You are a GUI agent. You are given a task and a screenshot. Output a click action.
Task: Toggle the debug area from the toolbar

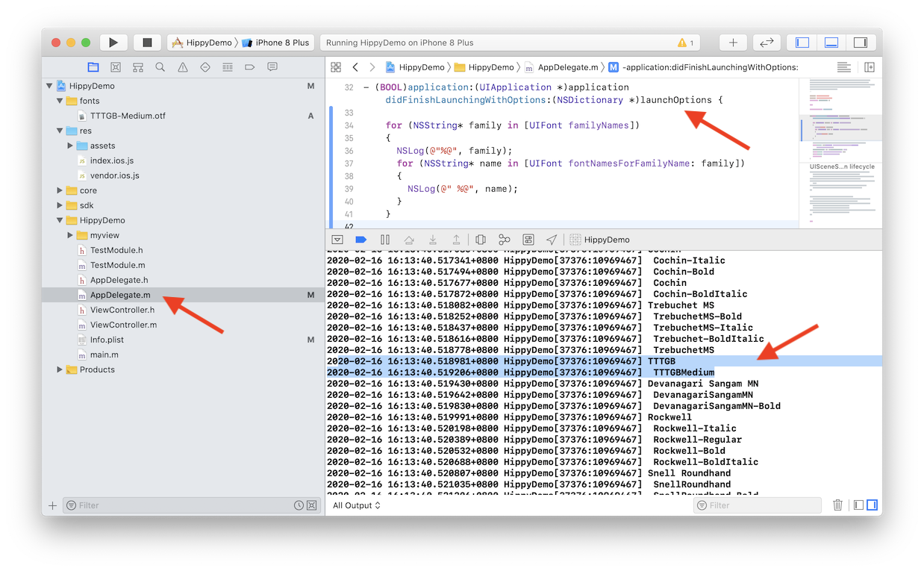(x=831, y=43)
